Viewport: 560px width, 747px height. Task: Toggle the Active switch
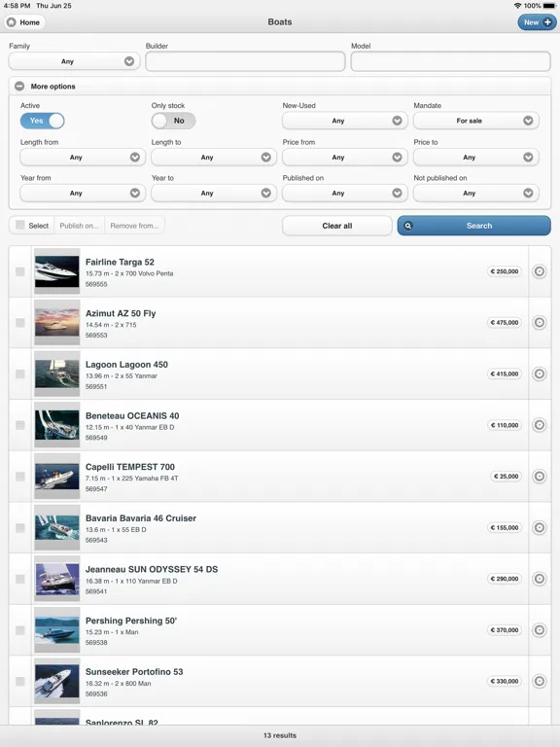(x=43, y=121)
